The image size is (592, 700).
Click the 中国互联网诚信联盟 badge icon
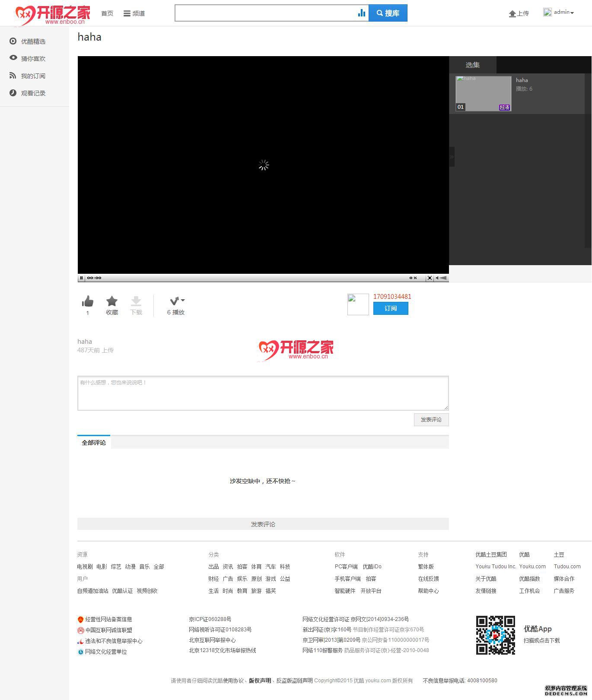[x=80, y=630]
